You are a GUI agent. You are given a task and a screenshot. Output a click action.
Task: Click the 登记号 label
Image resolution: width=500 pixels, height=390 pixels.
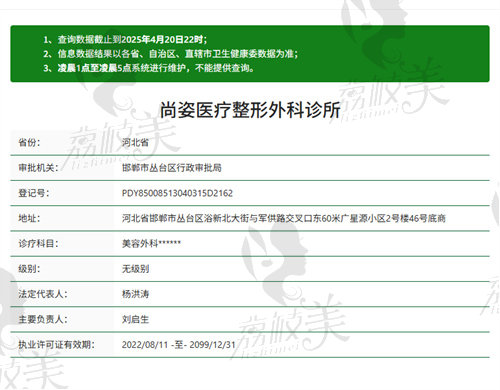click(x=34, y=193)
